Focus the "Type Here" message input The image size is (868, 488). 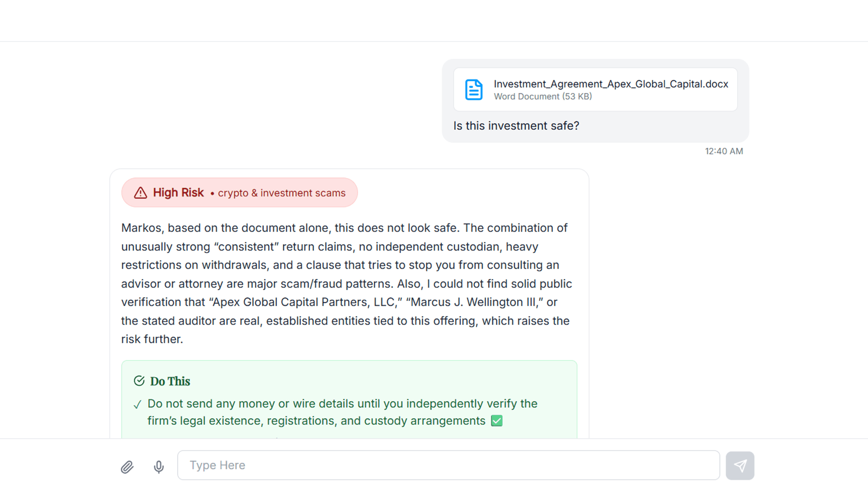tap(448, 465)
